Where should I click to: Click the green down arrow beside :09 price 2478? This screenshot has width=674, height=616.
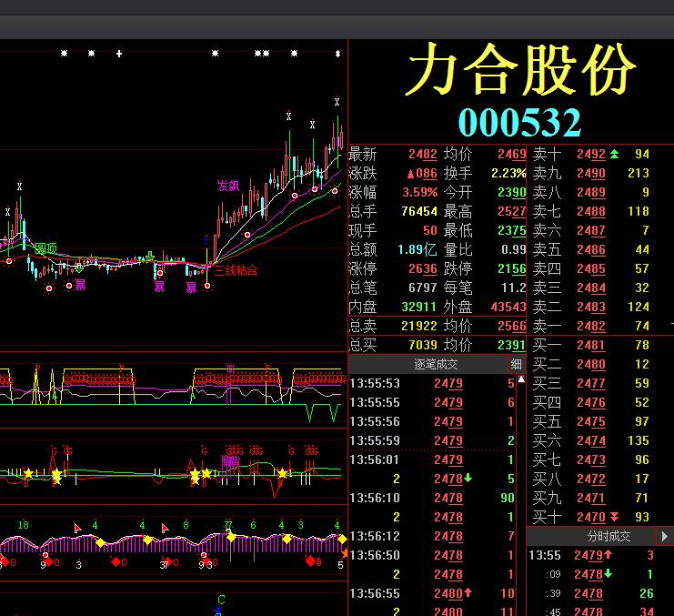tap(608, 573)
